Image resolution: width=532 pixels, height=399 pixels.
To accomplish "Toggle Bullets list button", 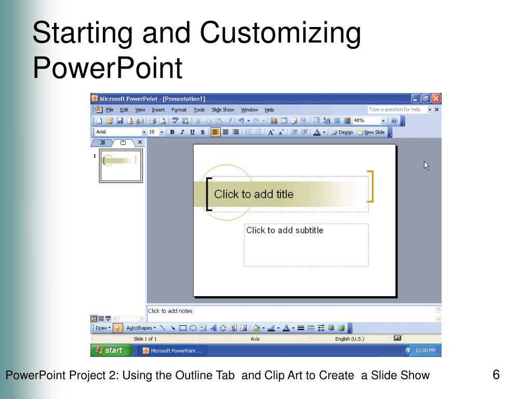I will pos(259,132).
